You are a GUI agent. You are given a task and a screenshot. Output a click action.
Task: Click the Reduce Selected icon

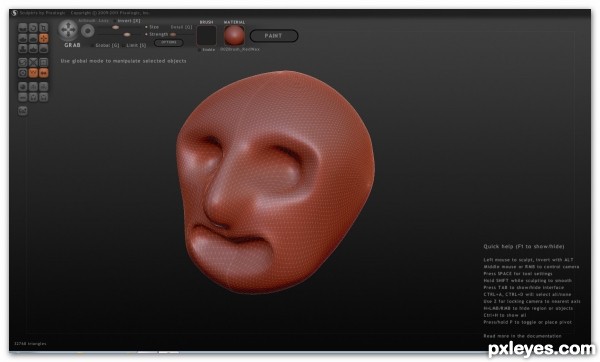coord(33,62)
